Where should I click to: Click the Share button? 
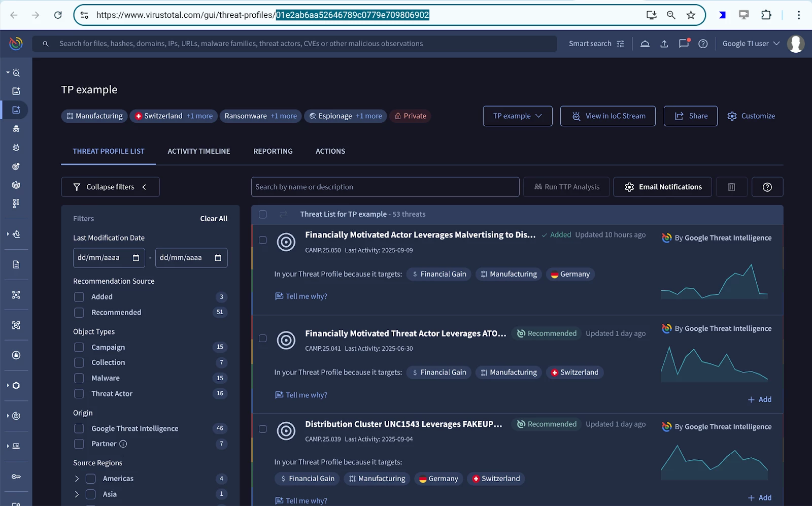[x=691, y=116]
